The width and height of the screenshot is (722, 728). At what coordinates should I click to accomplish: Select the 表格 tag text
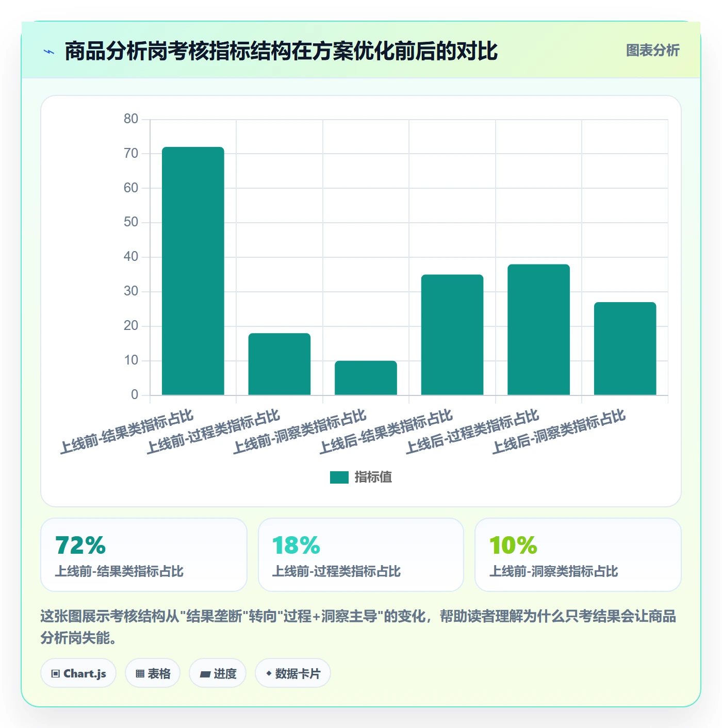(159, 674)
